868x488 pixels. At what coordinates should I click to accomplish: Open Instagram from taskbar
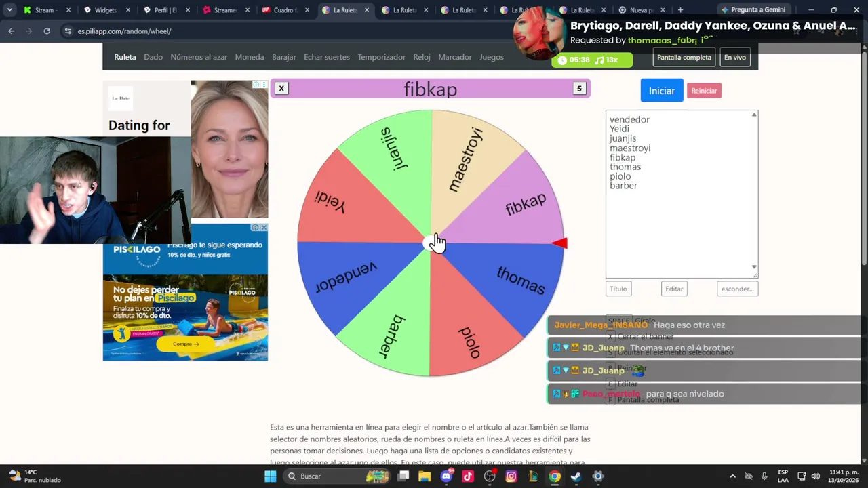click(511, 476)
